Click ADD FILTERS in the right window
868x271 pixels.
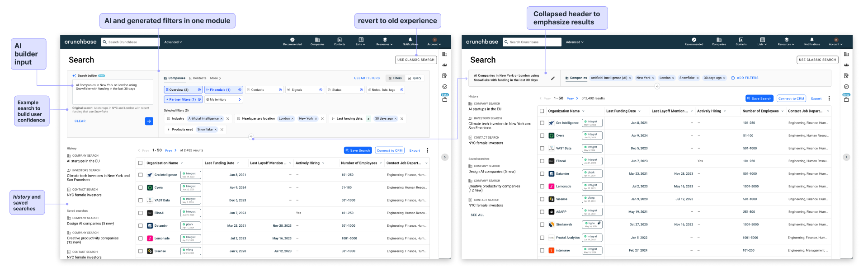(x=745, y=78)
